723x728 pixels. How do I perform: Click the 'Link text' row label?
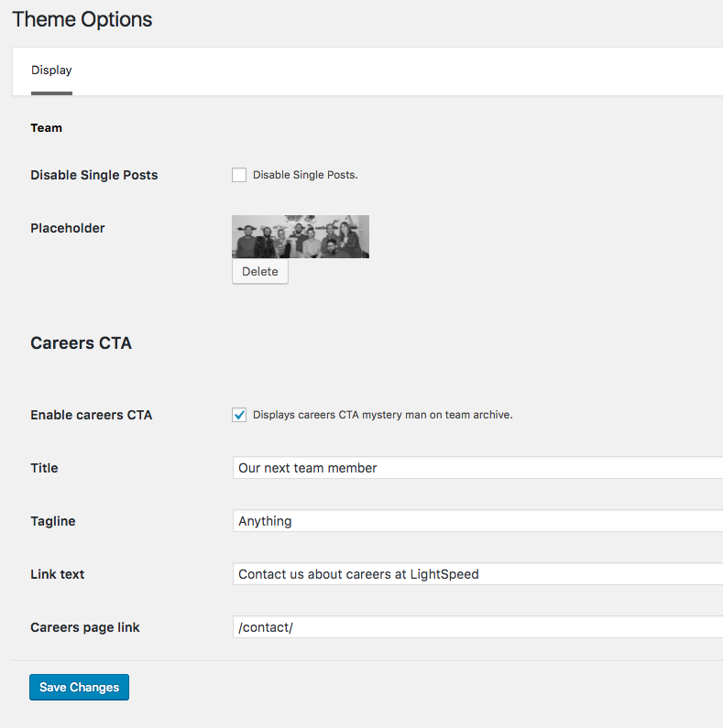coord(58,574)
